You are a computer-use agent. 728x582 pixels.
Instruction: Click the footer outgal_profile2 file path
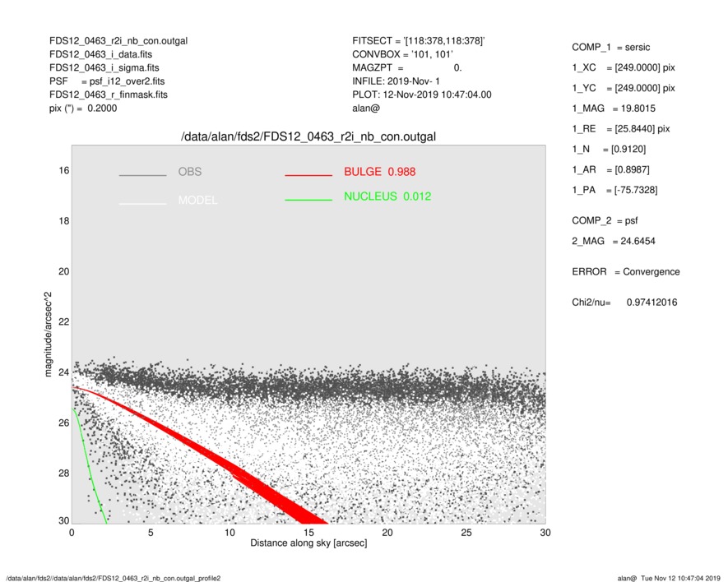pyautogui.click(x=114, y=578)
